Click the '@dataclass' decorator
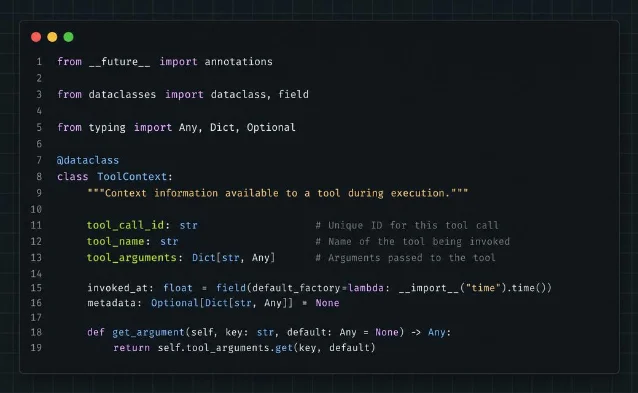Viewport: 638px width, 393px height. tap(88, 160)
